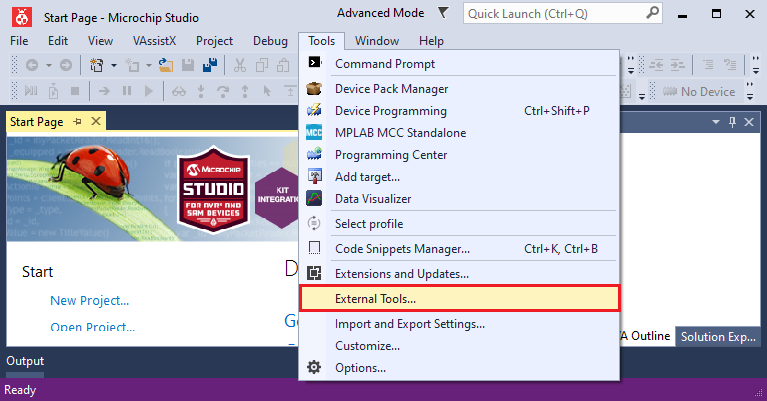Expand the New Project dropdown arrow

tap(114, 65)
